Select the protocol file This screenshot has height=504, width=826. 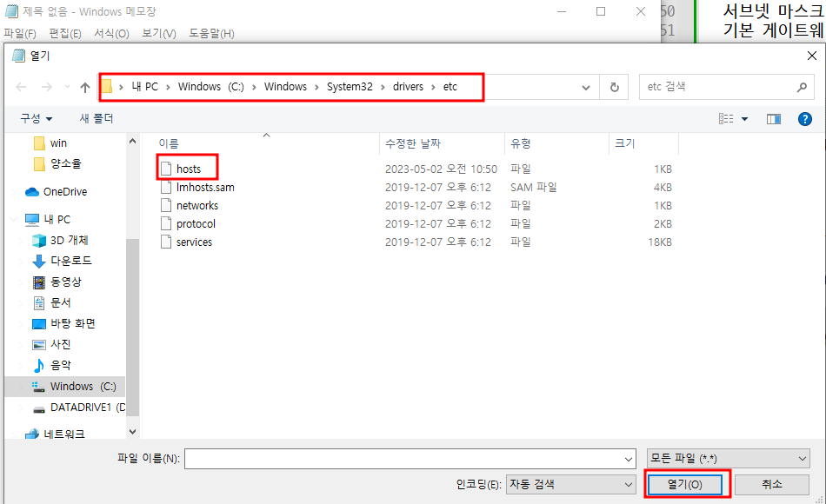(x=196, y=224)
